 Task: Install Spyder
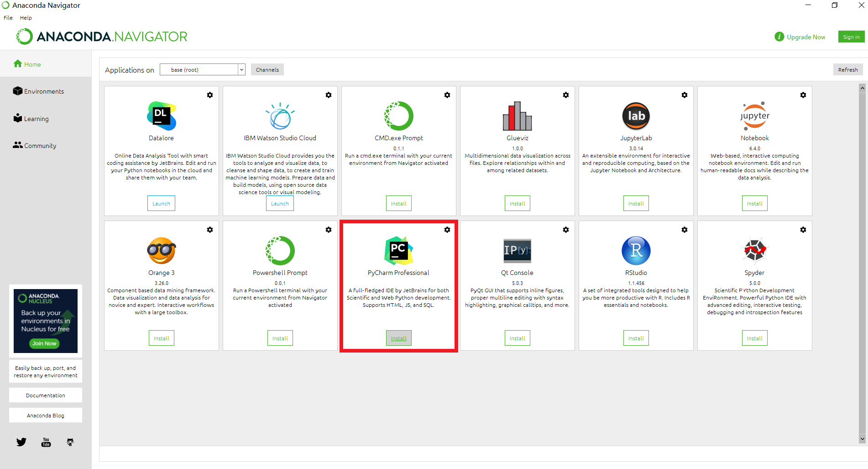pos(755,338)
